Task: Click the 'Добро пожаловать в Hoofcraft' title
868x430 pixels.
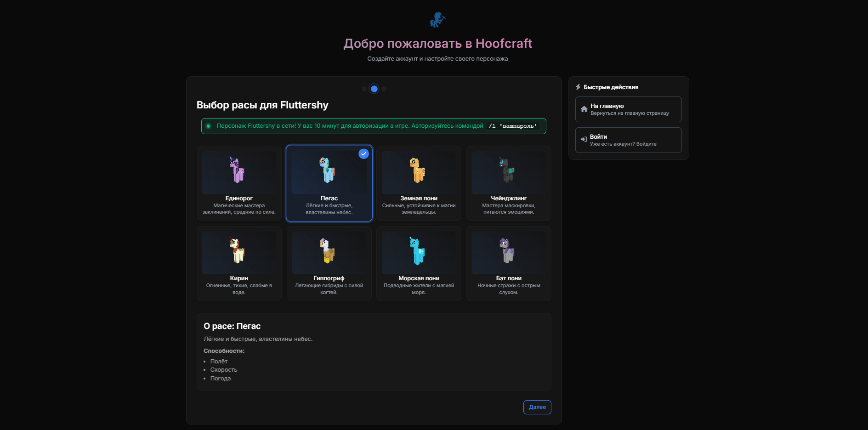Action: tap(437, 43)
